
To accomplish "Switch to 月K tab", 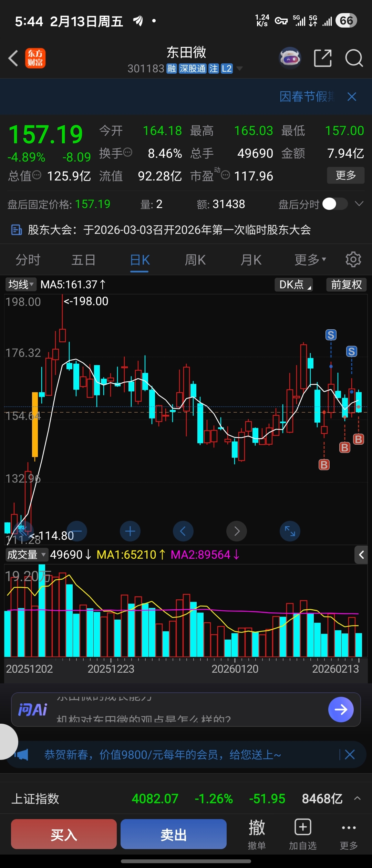I will coord(251,260).
